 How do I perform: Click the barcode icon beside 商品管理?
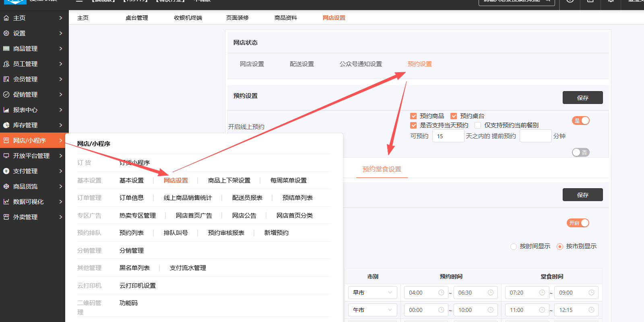coord(6,49)
